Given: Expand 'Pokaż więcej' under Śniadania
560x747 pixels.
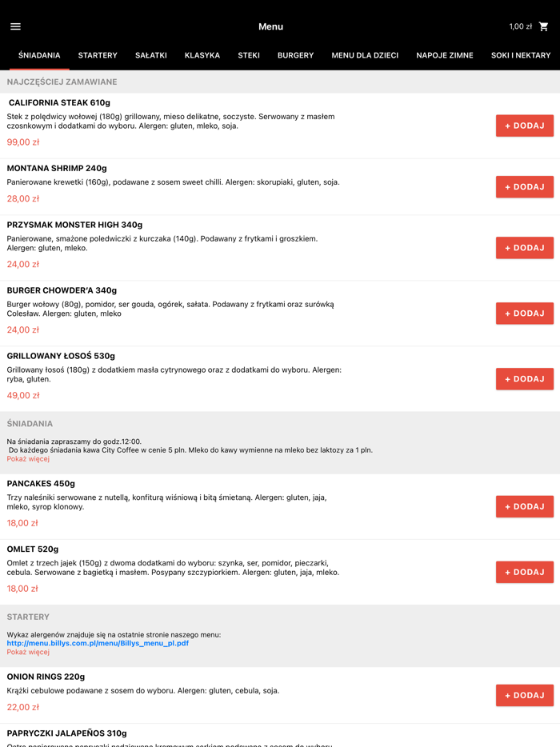Looking at the screenshot, I should click(x=28, y=459).
